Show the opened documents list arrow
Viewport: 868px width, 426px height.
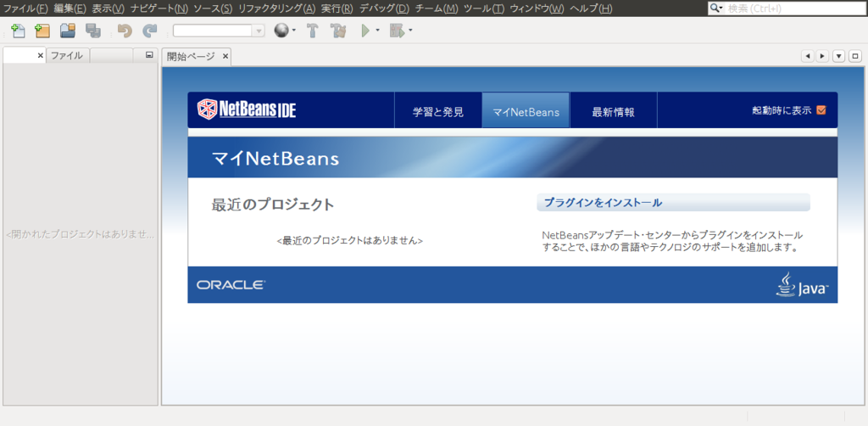tap(839, 56)
